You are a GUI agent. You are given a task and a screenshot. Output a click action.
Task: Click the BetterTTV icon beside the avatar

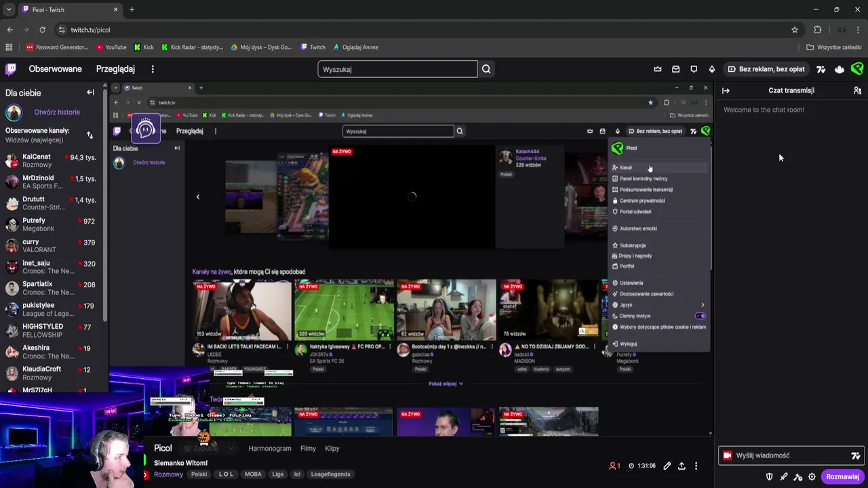[x=840, y=69]
